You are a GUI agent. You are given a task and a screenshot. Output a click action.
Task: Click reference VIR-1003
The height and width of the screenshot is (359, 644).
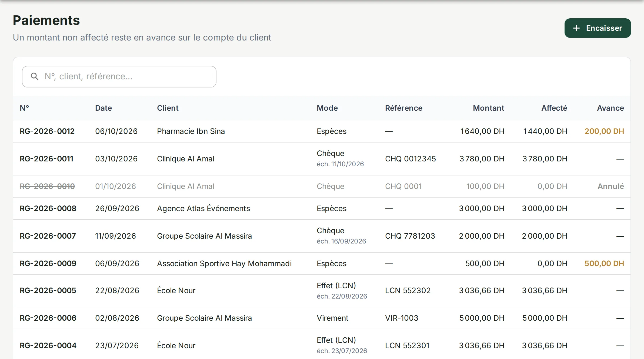click(x=402, y=318)
